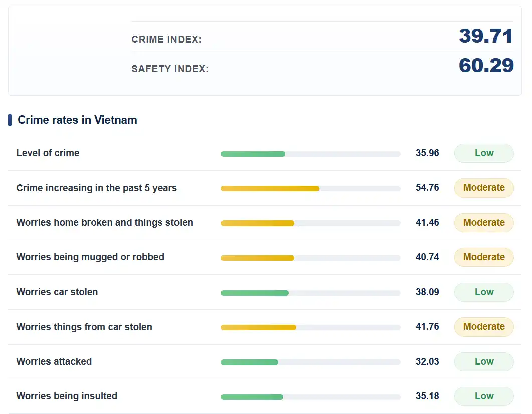The height and width of the screenshot is (414, 532).
Task: Click Low badge for Worries attacked
Action: pos(484,361)
